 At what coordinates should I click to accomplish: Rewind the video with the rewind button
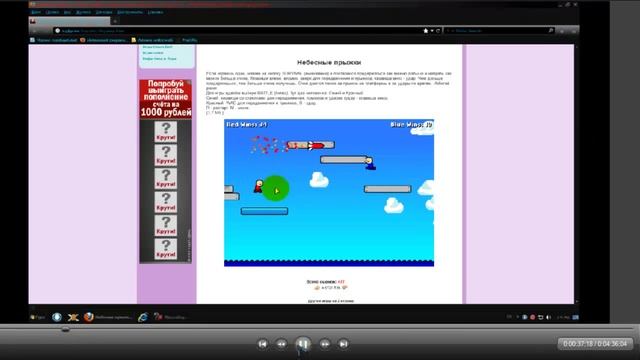click(282, 344)
